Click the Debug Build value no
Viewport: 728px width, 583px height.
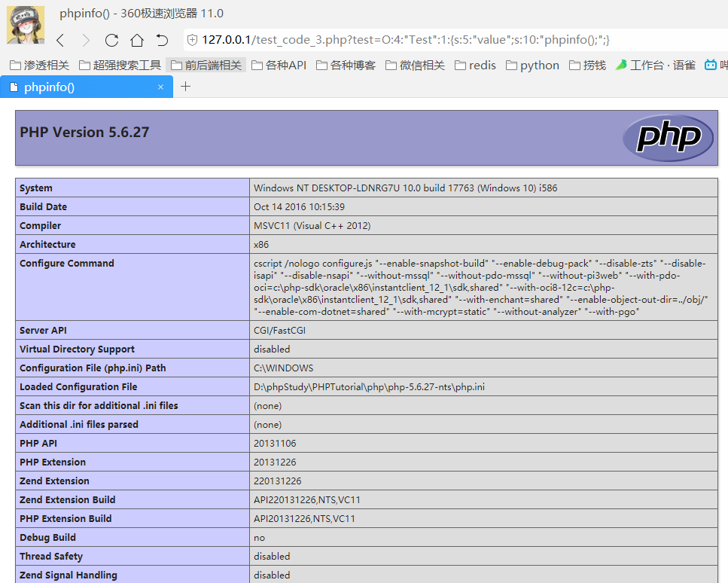point(259,538)
